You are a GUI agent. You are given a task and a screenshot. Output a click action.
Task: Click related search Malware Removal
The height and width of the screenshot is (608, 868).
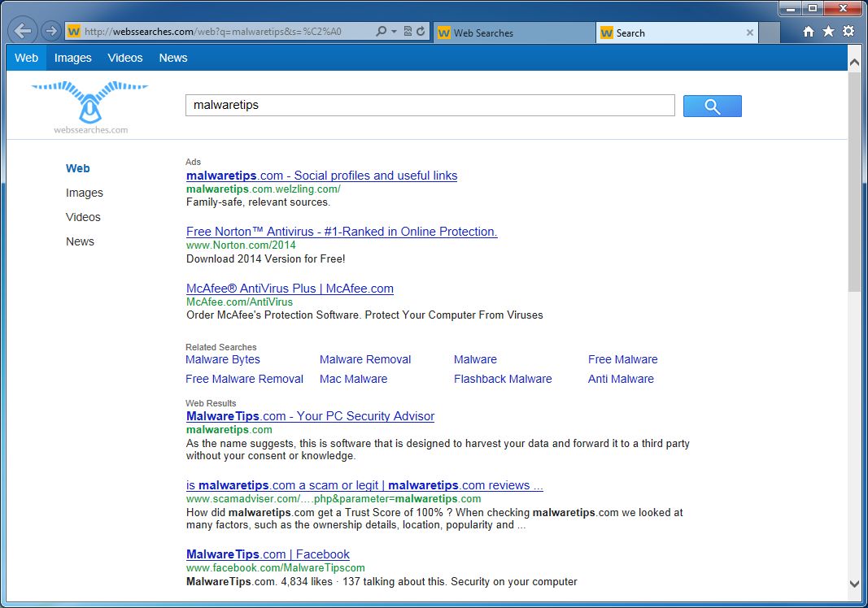pos(365,359)
